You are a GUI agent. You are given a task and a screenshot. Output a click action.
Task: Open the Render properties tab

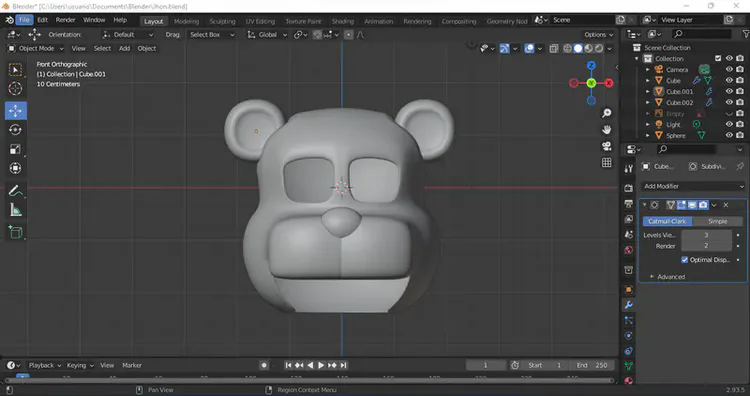[629, 188]
